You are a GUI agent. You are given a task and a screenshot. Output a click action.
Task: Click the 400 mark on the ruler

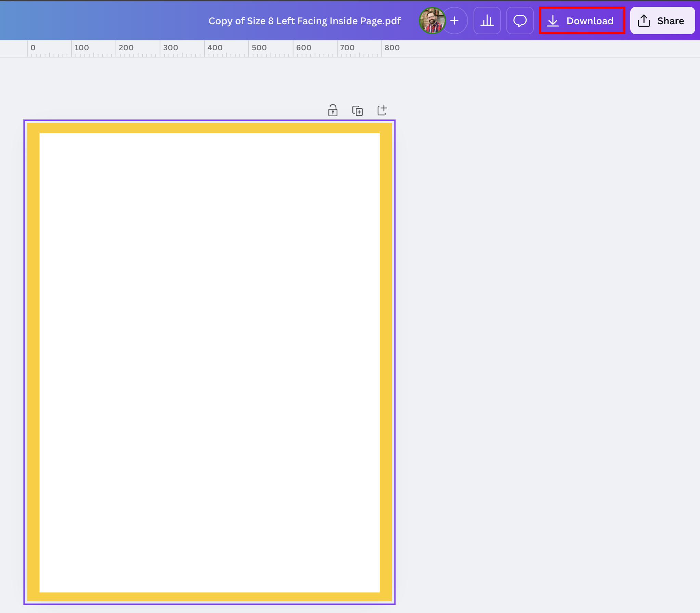click(215, 48)
